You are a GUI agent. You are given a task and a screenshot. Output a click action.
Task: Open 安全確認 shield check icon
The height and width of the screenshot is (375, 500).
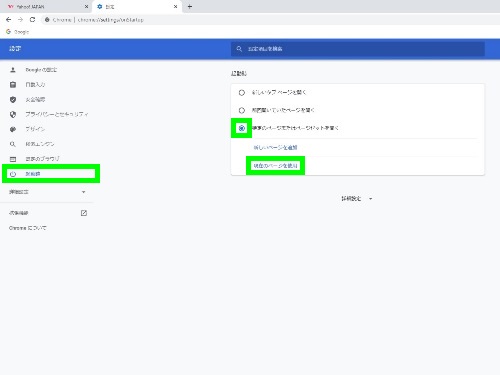tap(13, 99)
